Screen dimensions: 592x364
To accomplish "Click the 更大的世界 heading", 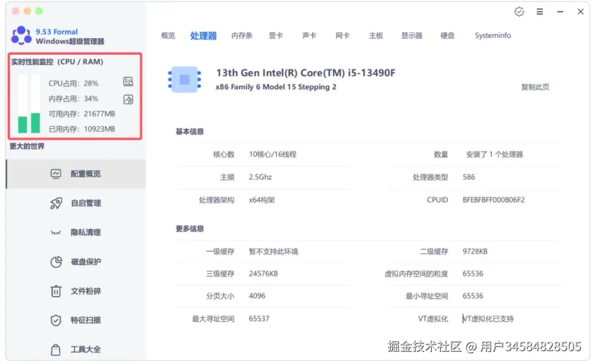I will 27,146.
